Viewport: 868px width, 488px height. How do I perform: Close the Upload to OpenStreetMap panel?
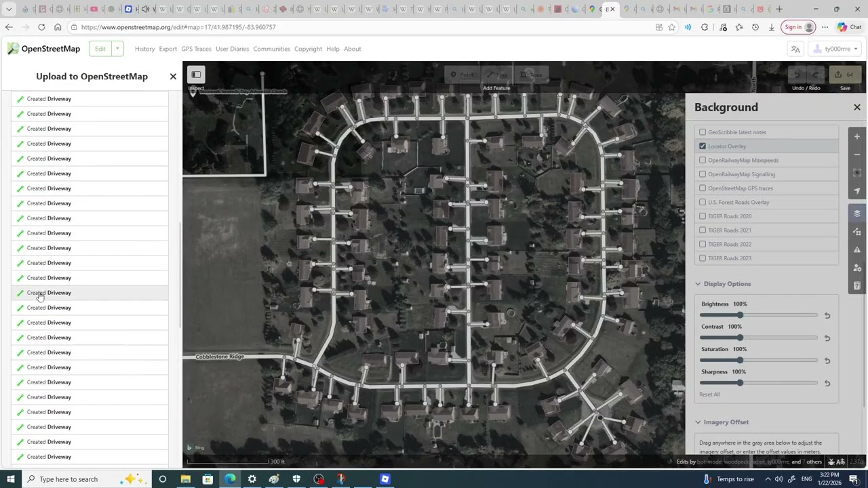(173, 77)
